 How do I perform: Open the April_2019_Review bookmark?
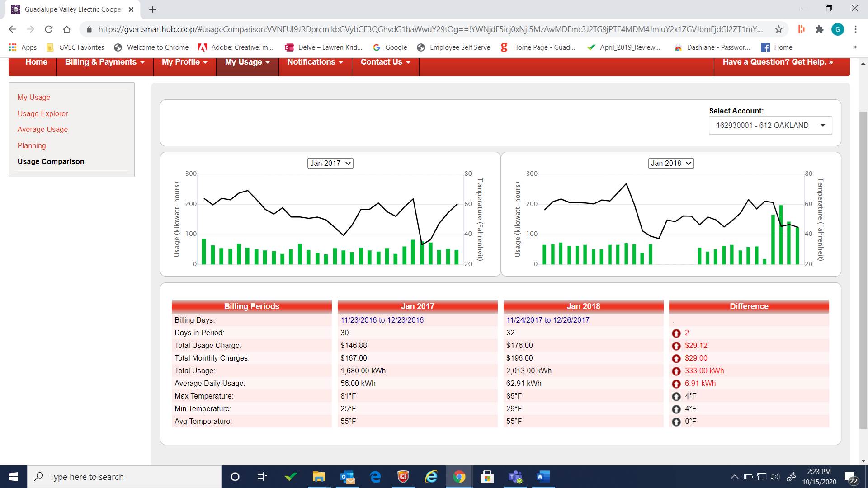point(624,47)
